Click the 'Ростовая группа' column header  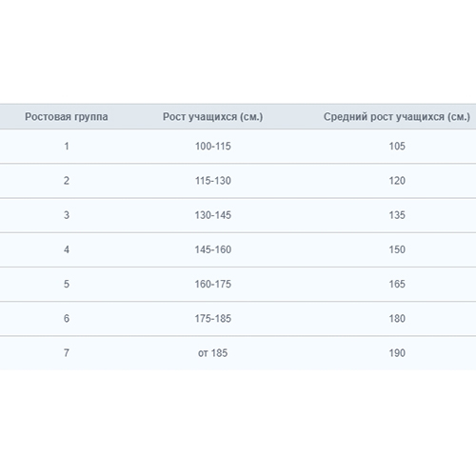tap(67, 117)
